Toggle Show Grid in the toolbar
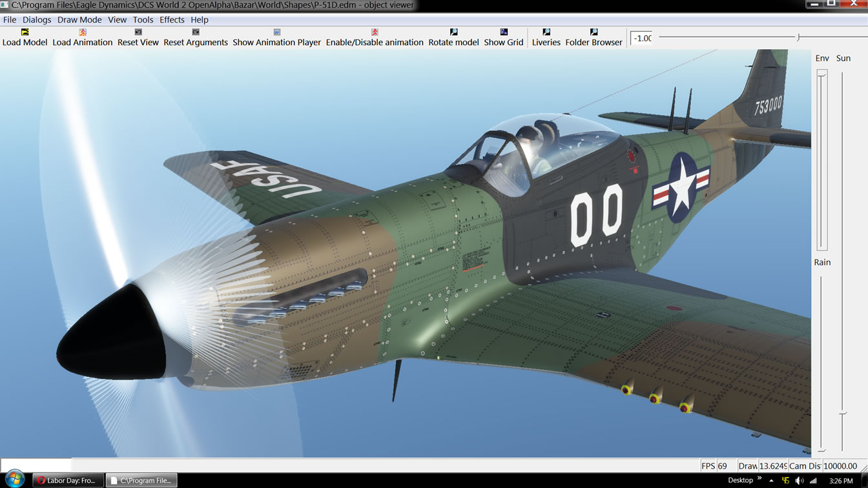Viewport: 868px width, 488px height. click(x=503, y=32)
